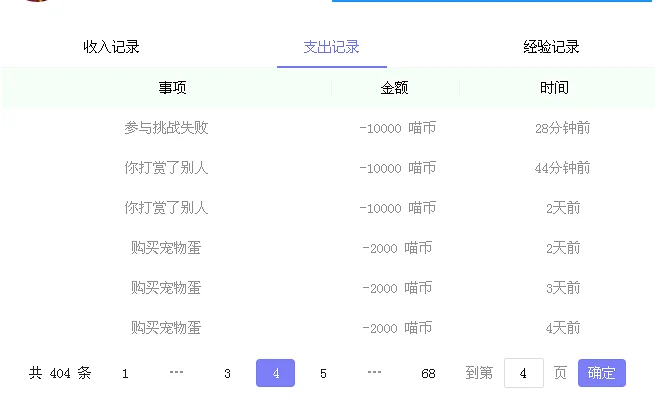Focus the page number input field
The height and width of the screenshot is (408, 655).
pyautogui.click(x=524, y=373)
